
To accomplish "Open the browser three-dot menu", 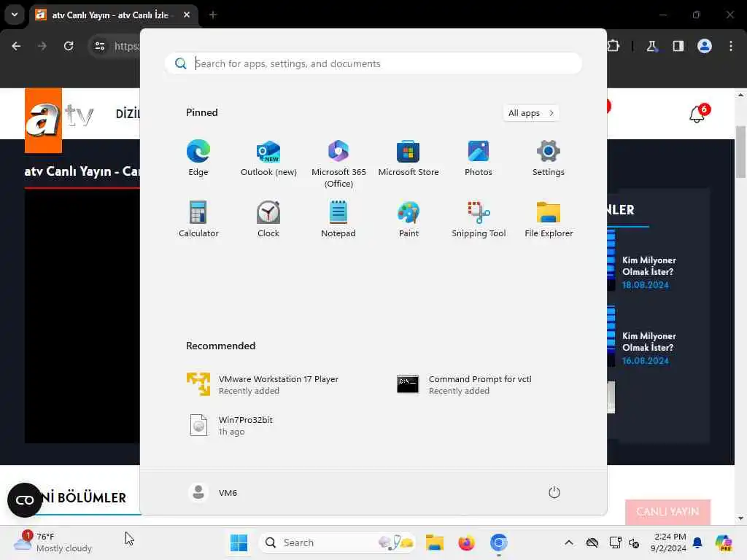I will coord(731,46).
